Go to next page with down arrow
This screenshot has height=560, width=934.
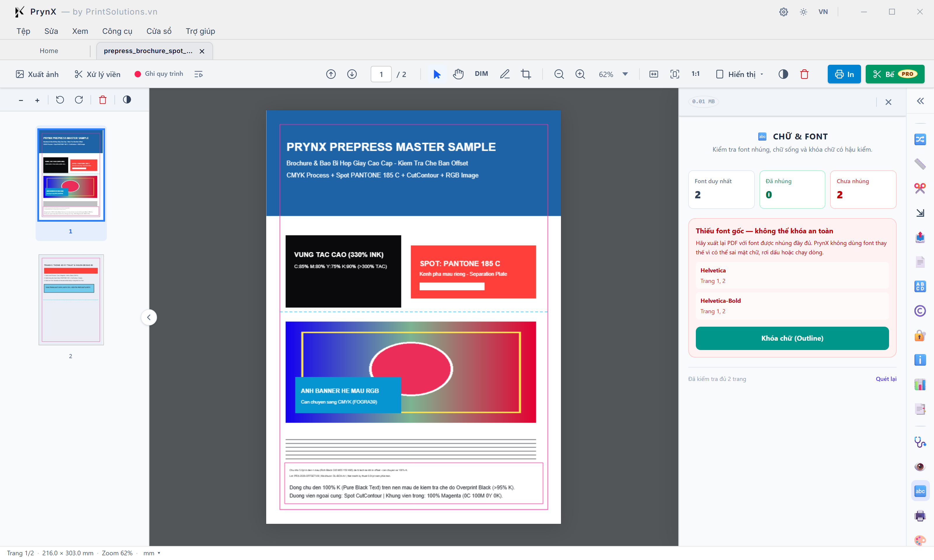click(352, 74)
